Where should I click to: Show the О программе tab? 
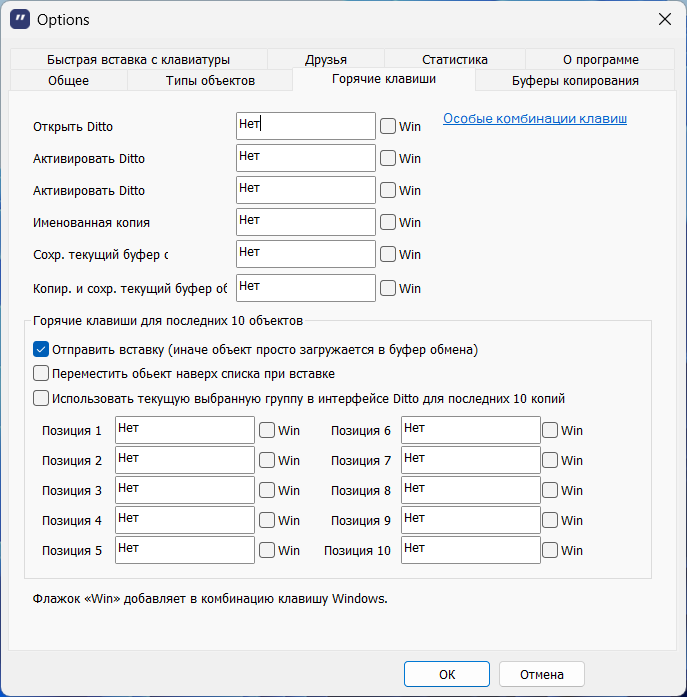point(600,60)
